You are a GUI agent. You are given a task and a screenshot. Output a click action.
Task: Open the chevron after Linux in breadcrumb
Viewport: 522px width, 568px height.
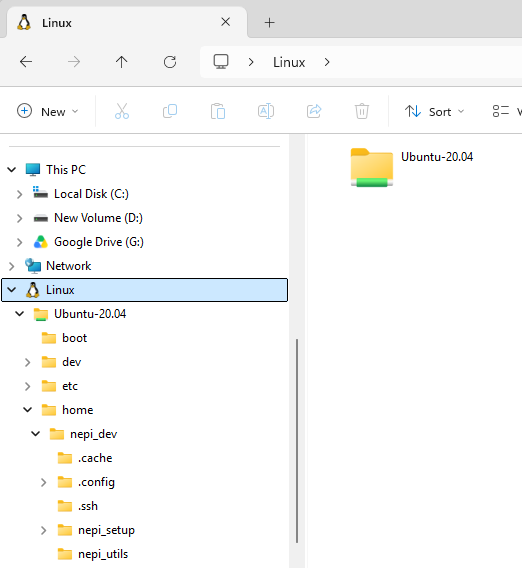click(327, 62)
